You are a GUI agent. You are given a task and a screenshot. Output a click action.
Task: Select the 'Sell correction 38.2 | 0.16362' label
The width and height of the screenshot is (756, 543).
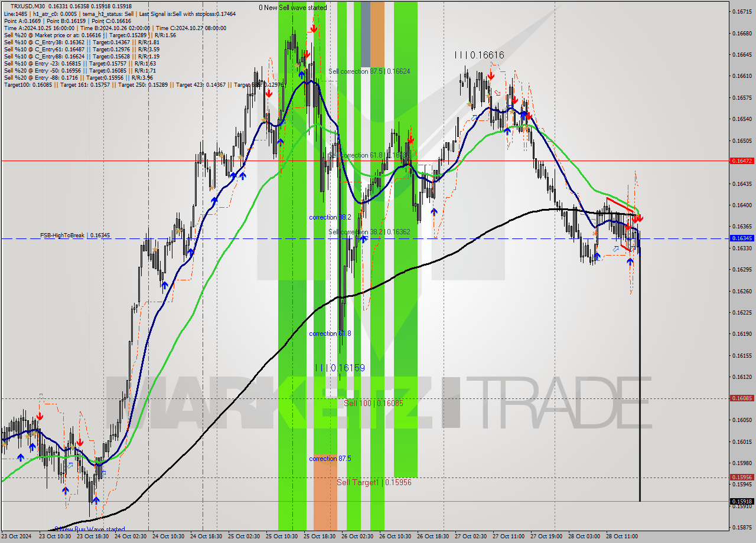(369, 232)
